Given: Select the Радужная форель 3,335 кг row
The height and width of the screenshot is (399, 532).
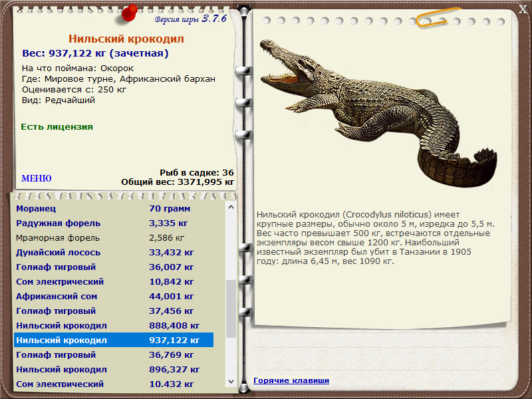Looking at the screenshot, I should (114, 223).
